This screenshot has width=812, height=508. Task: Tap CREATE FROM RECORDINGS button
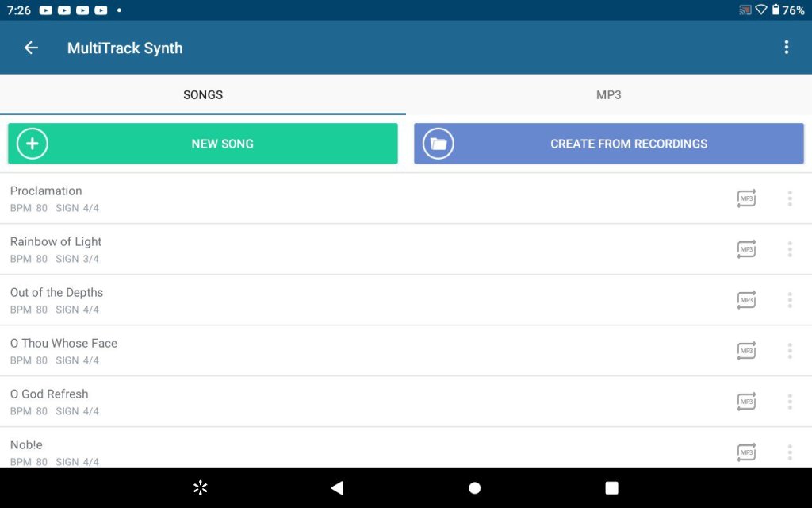[x=609, y=144]
